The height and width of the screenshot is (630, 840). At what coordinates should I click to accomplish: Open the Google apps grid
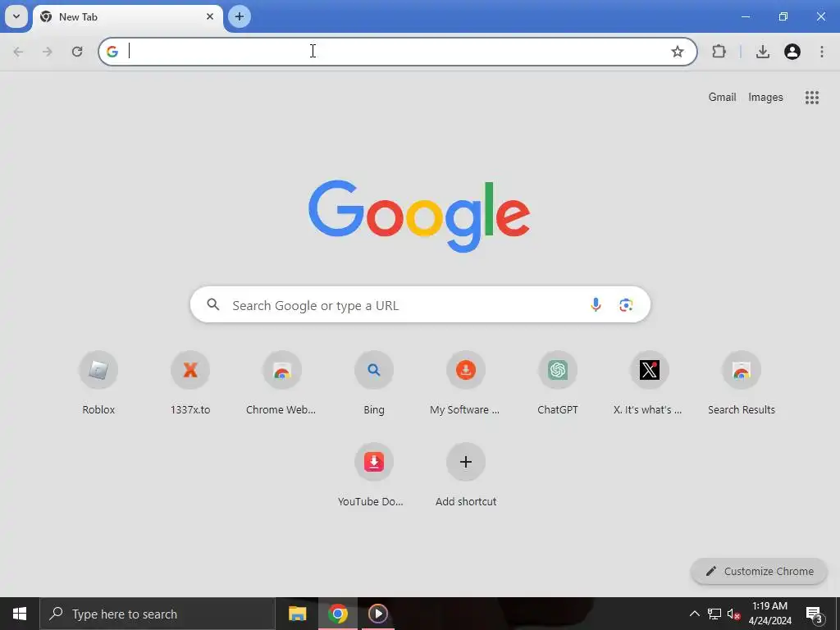811,97
